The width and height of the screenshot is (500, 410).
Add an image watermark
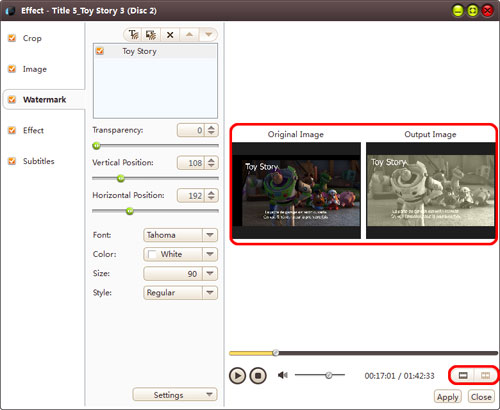click(x=151, y=35)
